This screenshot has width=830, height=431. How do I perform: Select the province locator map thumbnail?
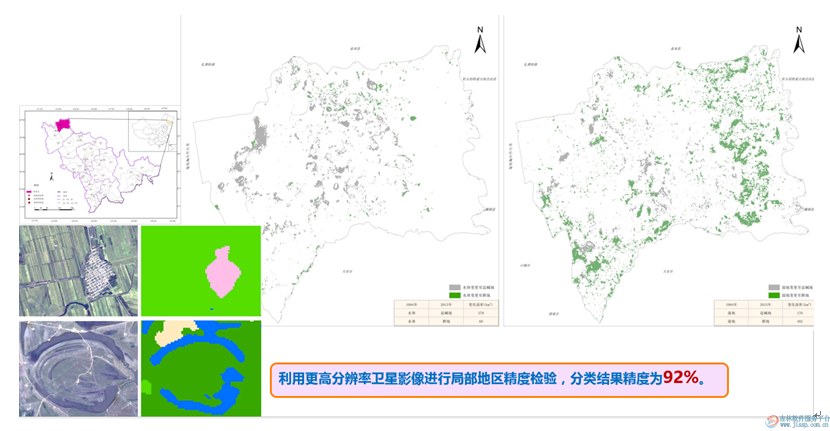(x=98, y=165)
